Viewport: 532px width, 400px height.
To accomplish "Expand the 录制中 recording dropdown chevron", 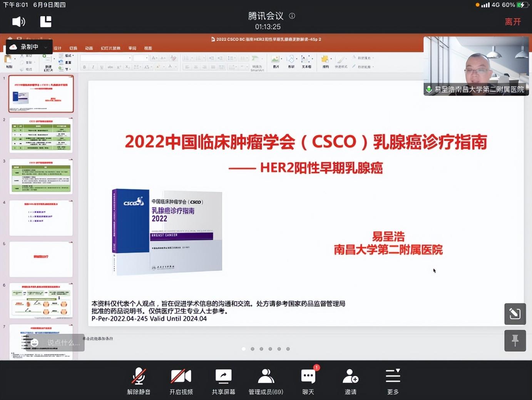I will [46, 47].
